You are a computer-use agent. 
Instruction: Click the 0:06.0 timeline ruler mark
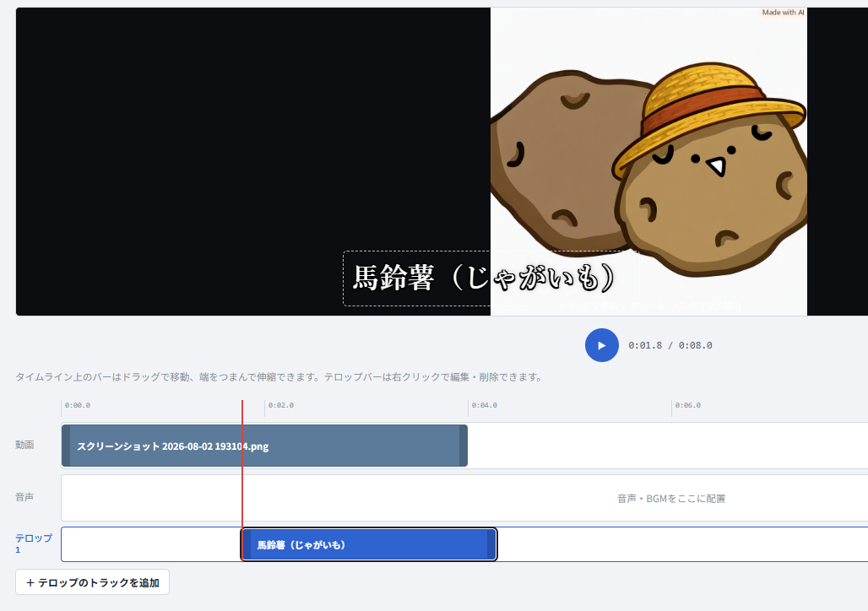(687, 406)
